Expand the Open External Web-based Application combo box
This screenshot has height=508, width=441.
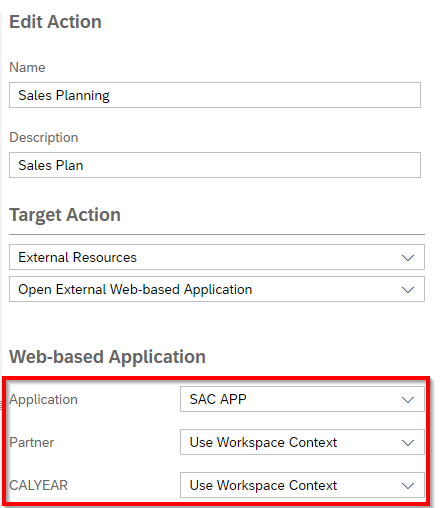click(x=217, y=289)
